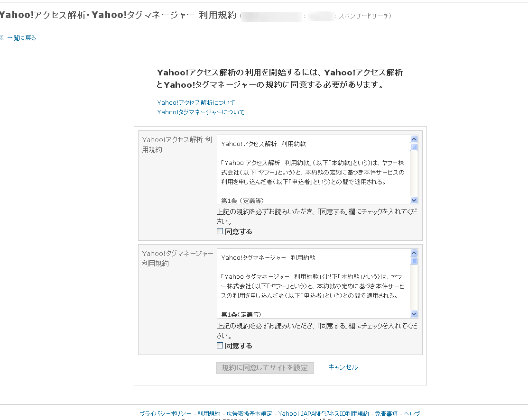Check 同意する under Yahoo!タグマネージャー terms
528x420 pixels.
tap(220, 345)
